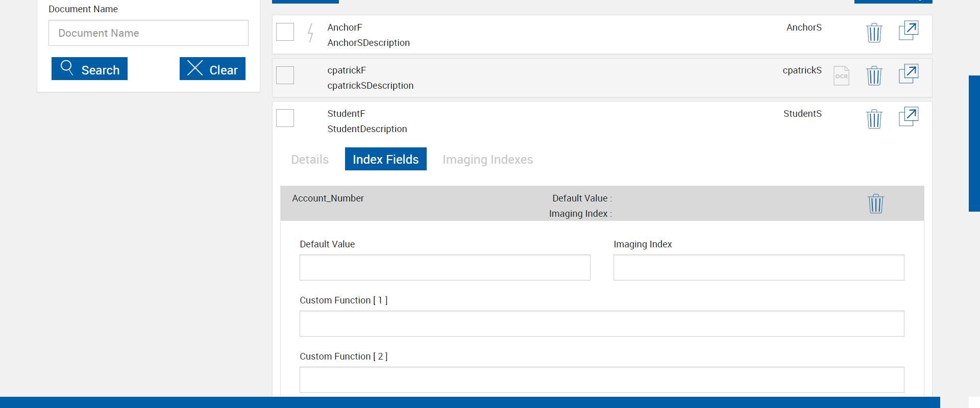Click the OCR icon on cpatrickF row
980x408 pixels.
pos(841,75)
